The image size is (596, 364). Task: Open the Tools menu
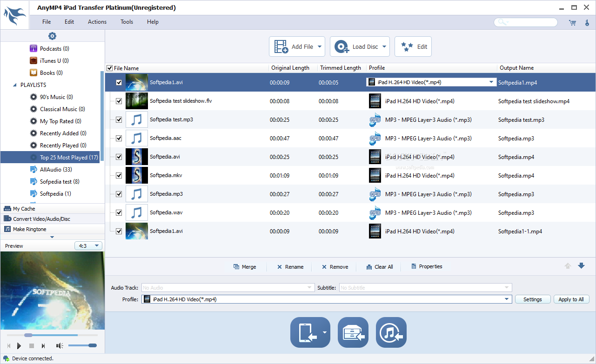(x=127, y=22)
